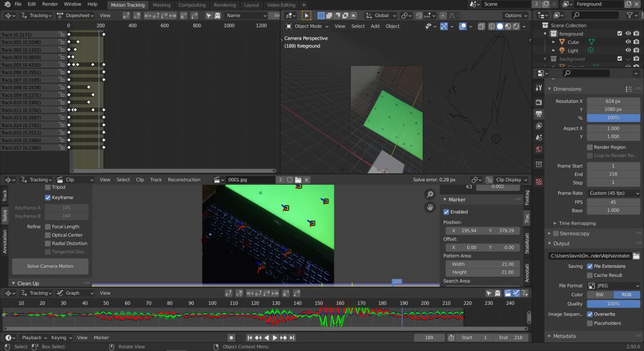Viewport: 644px width, 351px height.
Task: Enable refine Focal Length checkbox
Action: point(48,226)
